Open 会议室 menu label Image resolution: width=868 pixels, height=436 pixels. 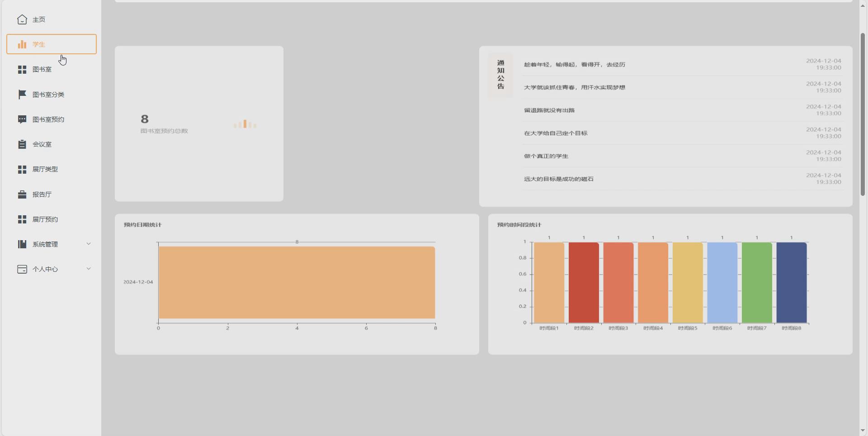pos(42,144)
